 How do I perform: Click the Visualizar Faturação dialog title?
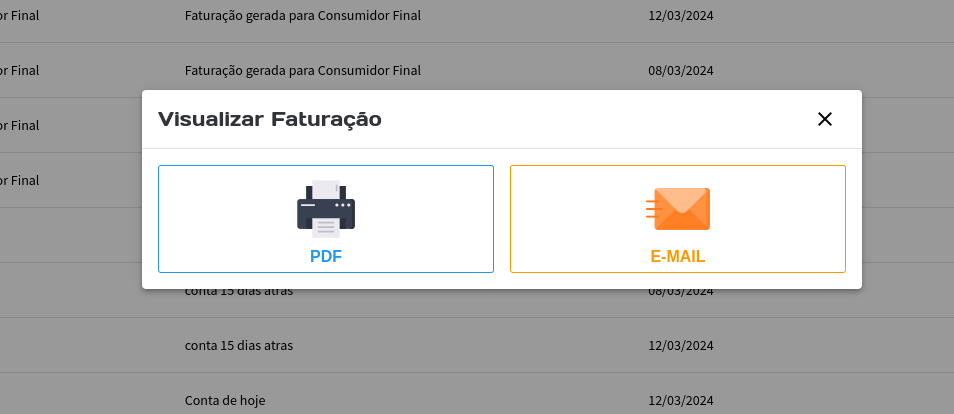[270, 119]
